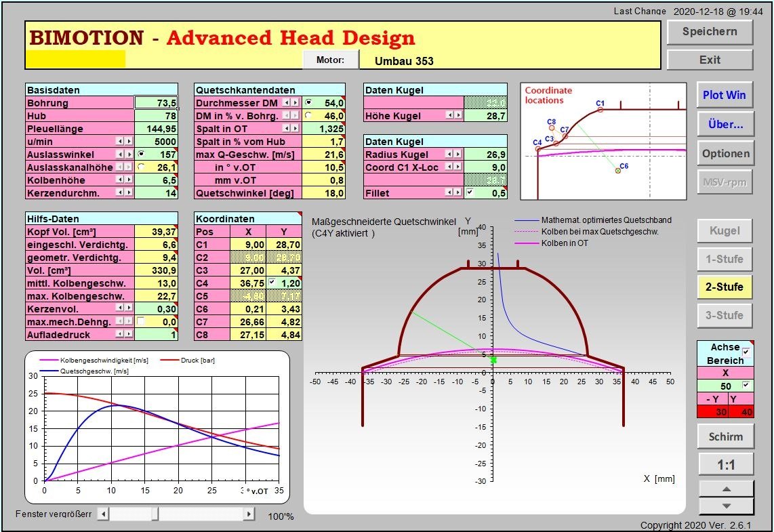Select the Durchmesser DM radio button
774x532 pixels.
click(x=308, y=103)
